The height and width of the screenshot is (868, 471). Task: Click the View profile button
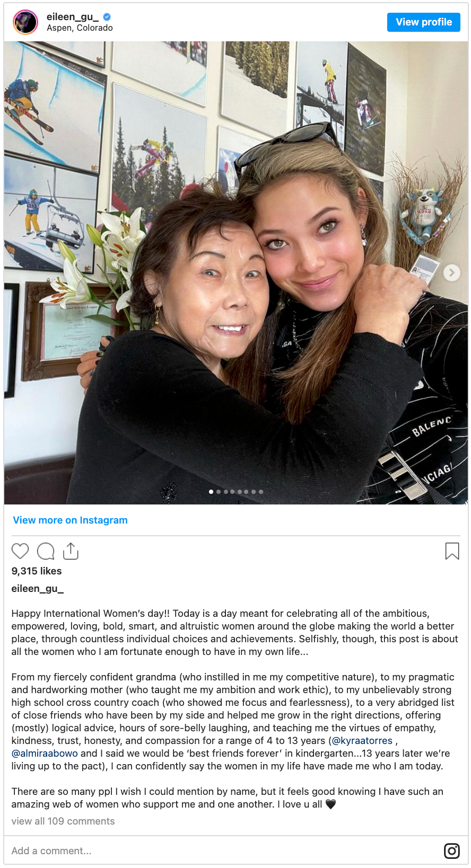coord(424,22)
